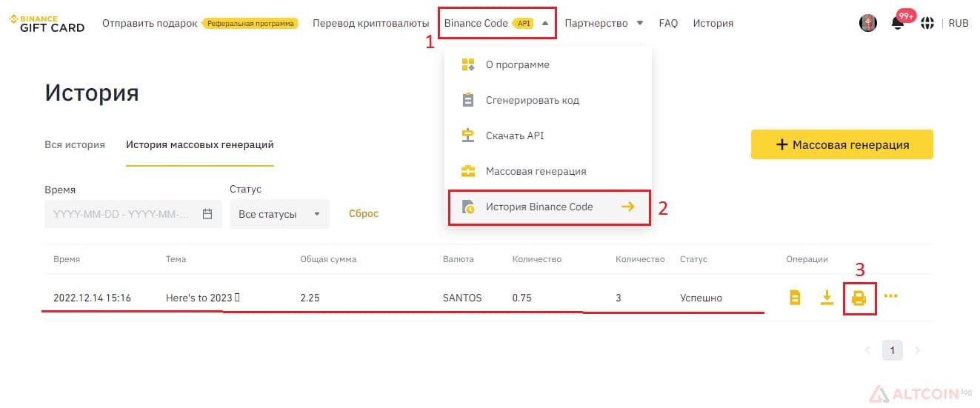
Task: Click the Статус column header in table
Action: [693, 259]
